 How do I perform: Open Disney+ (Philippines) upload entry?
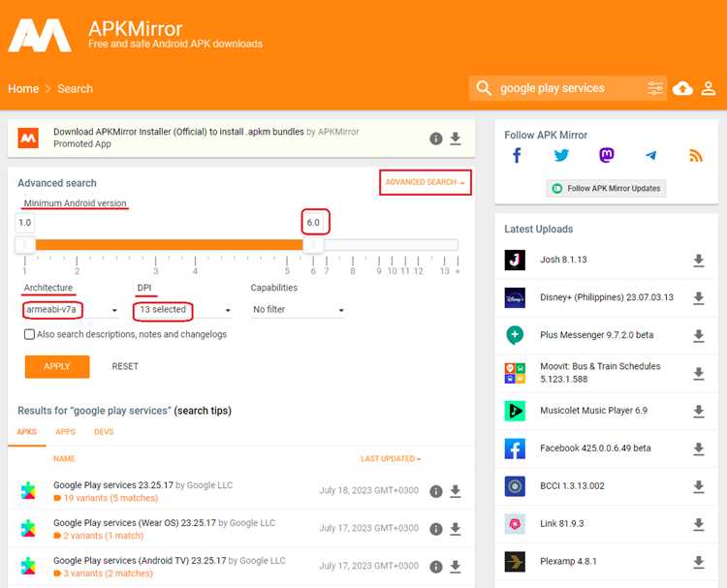tap(607, 297)
